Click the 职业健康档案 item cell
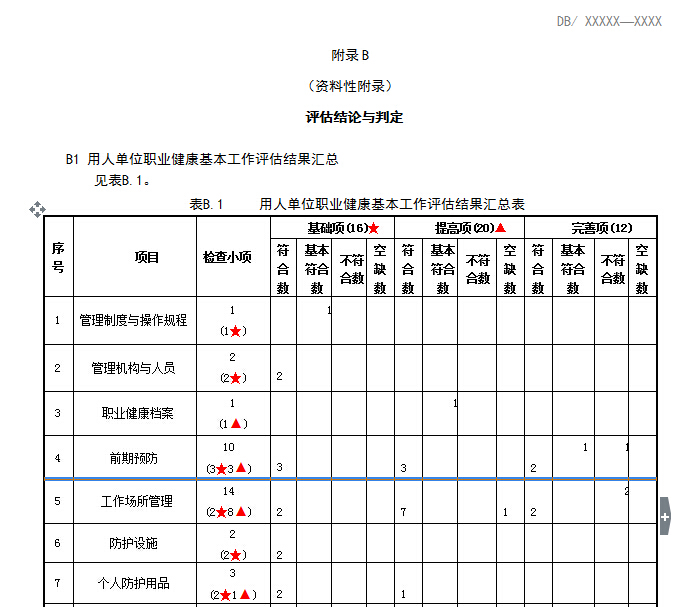The width and height of the screenshot is (700, 607). [x=134, y=413]
